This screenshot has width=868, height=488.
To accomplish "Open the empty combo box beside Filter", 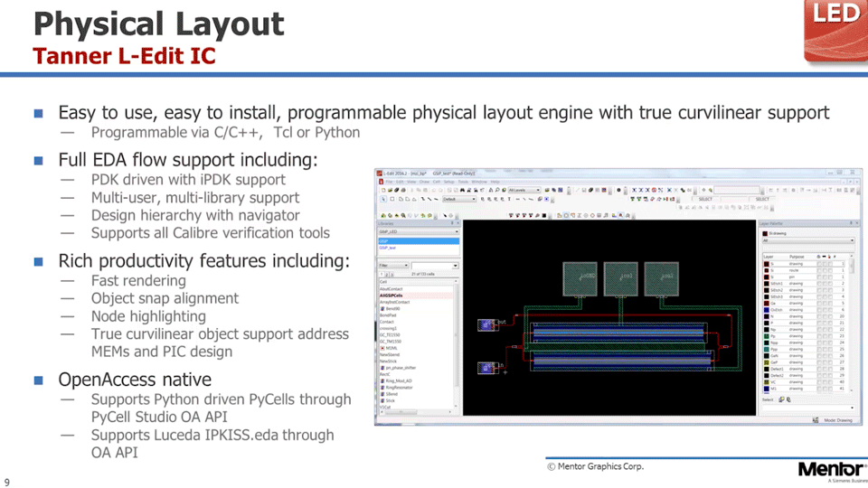I will click(x=435, y=266).
